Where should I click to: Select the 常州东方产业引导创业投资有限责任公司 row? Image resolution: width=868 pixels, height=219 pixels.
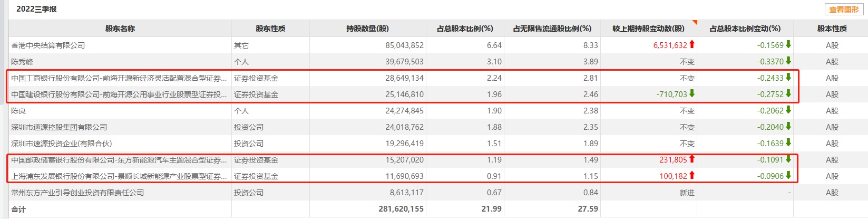coord(77,193)
